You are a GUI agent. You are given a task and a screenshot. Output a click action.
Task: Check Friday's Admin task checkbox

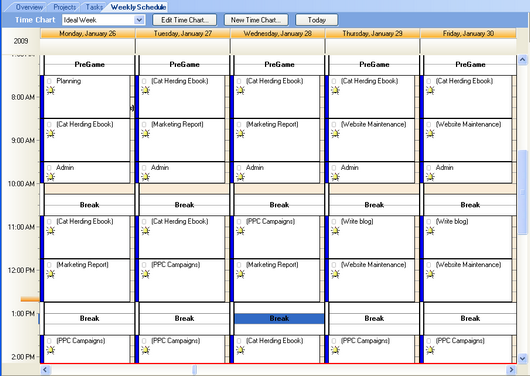pyautogui.click(x=429, y=168)
